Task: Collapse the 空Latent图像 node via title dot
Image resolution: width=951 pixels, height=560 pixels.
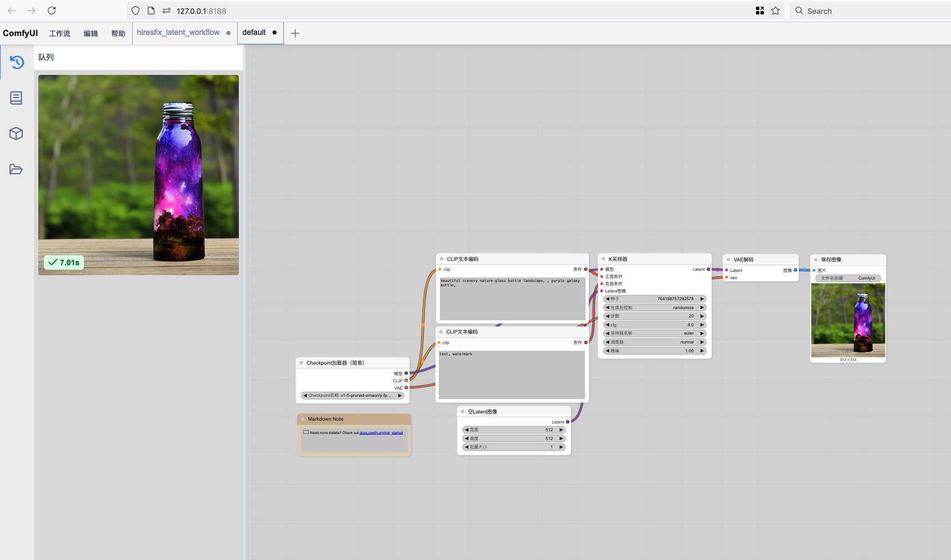Action: pyautogui.click(x=463, y=412)
